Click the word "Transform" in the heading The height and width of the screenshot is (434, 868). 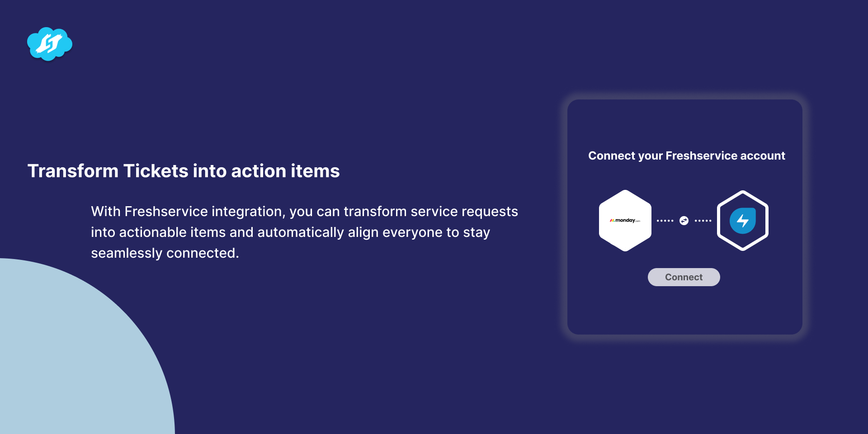[x=73, y=171]
